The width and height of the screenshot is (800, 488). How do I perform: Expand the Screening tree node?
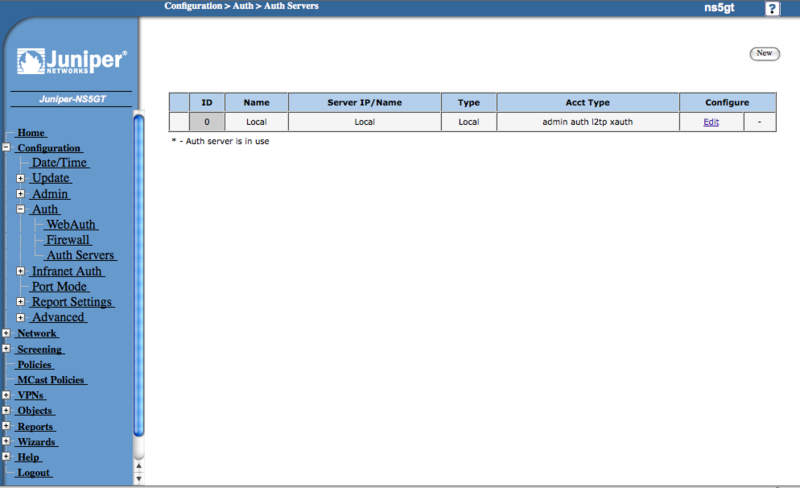click(6, 349)
